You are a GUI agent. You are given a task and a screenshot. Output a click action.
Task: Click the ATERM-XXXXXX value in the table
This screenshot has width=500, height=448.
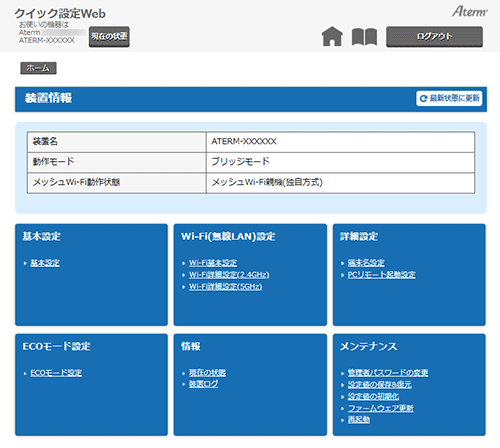pos(244,142)
